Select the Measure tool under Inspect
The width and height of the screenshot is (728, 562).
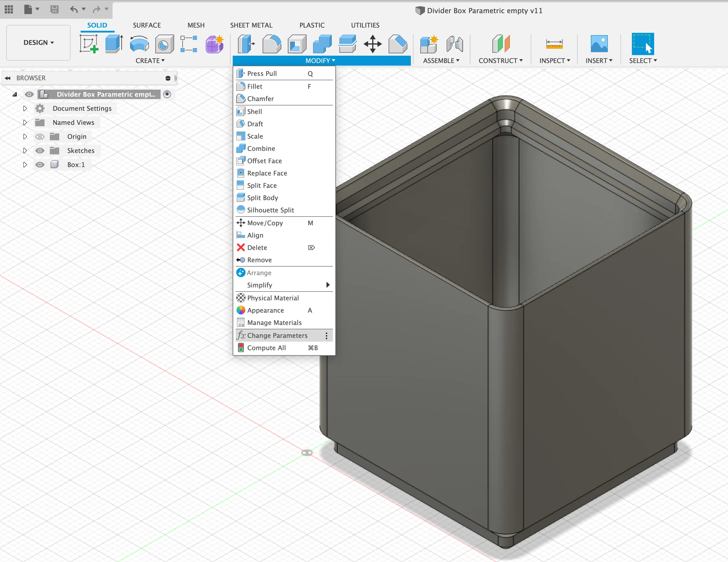554,44
